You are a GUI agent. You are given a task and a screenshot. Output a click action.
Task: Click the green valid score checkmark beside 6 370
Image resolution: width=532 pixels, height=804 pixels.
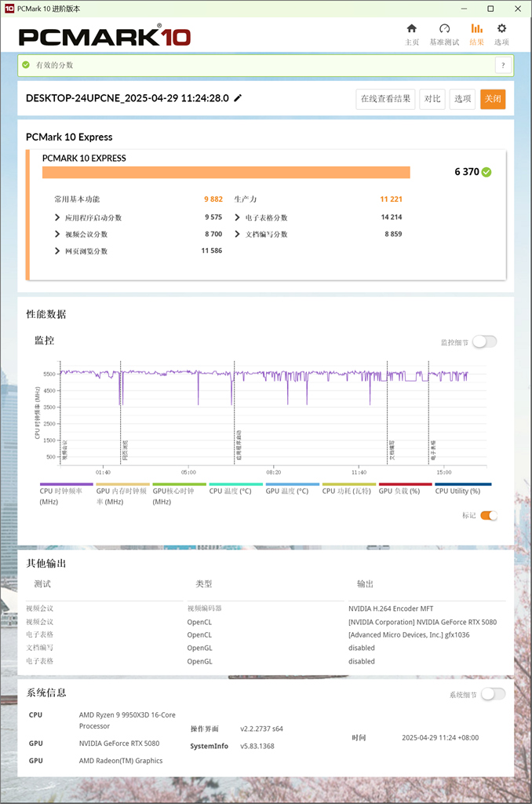click(x=486, y=172)
